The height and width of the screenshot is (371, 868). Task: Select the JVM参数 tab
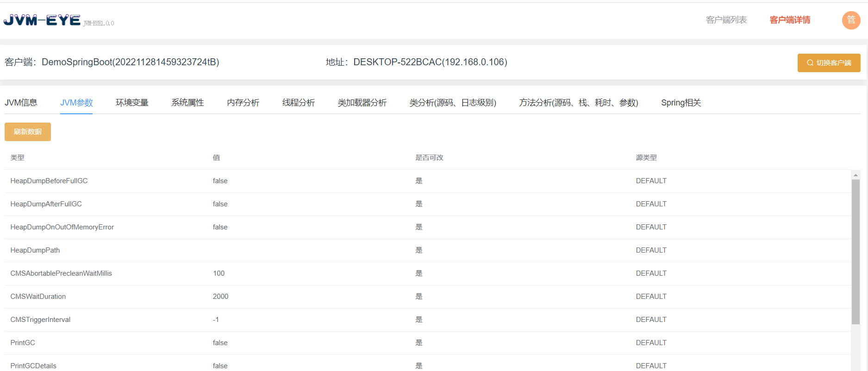tap(76, 103)
